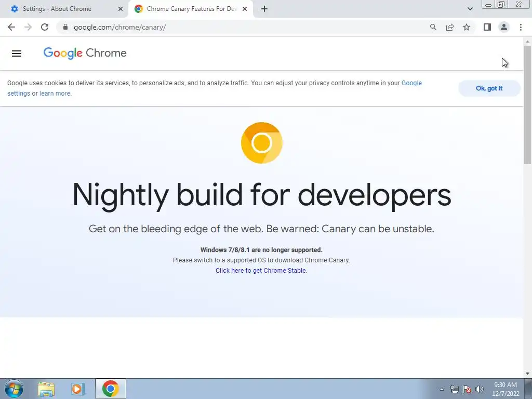532x399 pixels.
Task: Go back to the previous page
Action: point(11,27)
